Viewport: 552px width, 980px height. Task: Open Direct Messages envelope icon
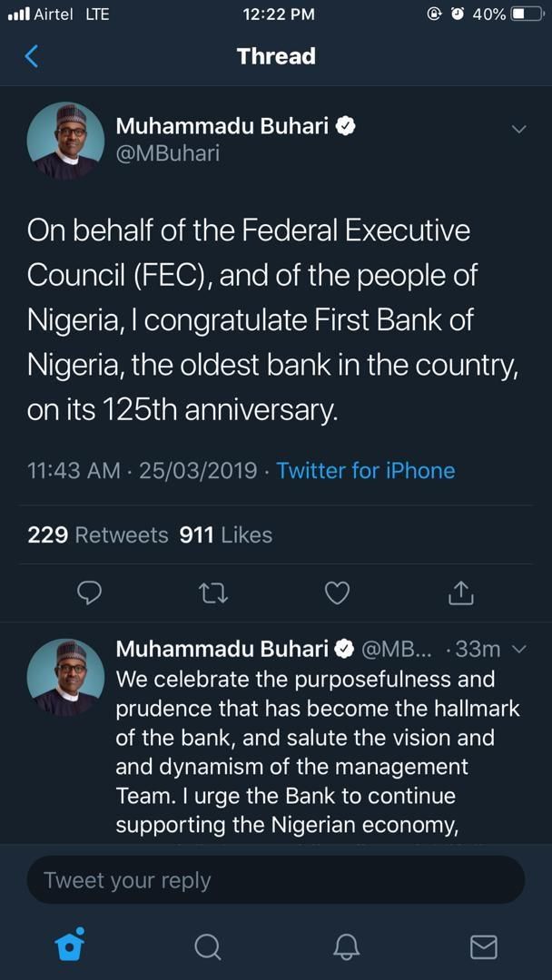tap(483, 945)
